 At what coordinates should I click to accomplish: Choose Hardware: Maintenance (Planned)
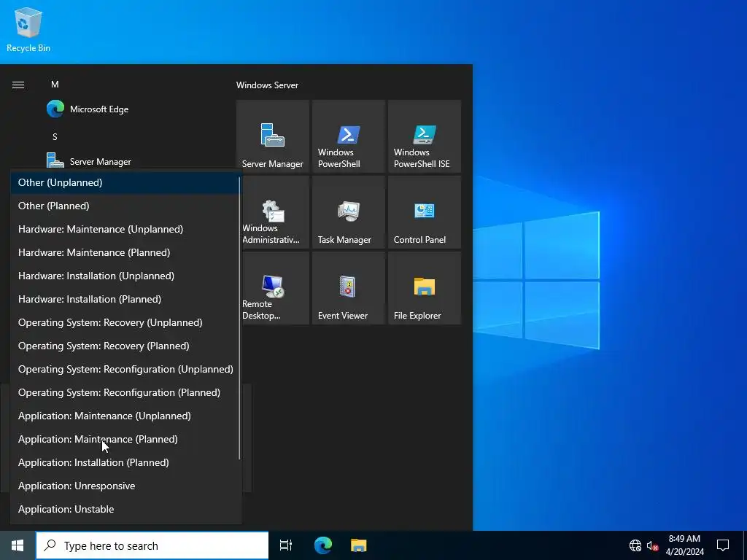(x=125, y=252)
